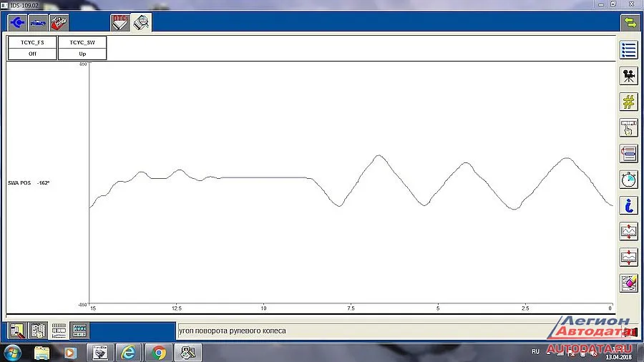This screenshot has height=362, width=644.
Task: Click the RU language indicator in tray
Action: (535, 352)
